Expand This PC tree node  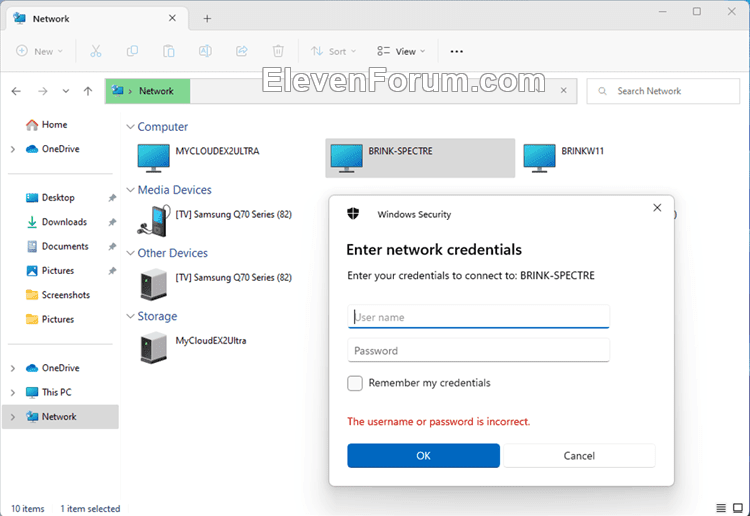(13, 393)
